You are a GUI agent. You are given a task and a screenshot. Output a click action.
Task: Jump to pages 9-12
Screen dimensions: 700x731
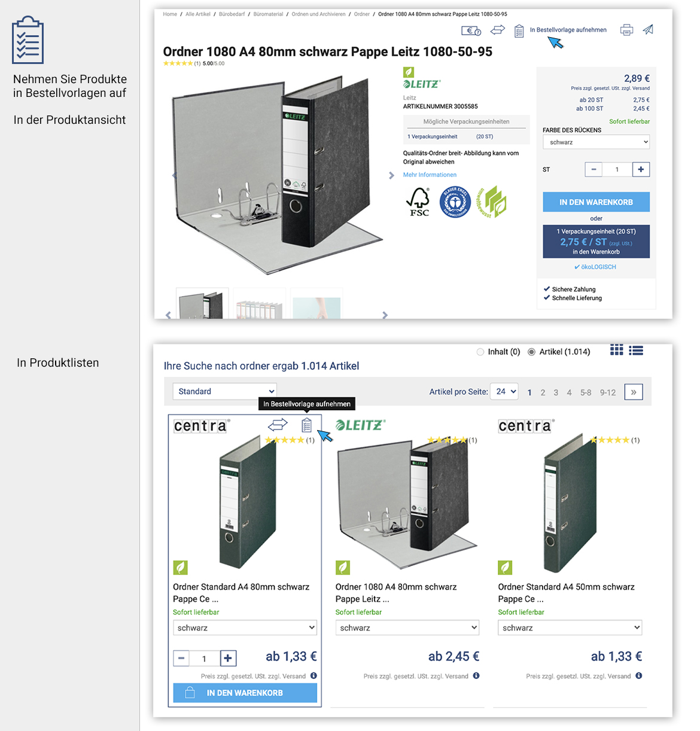coord(608,392)
